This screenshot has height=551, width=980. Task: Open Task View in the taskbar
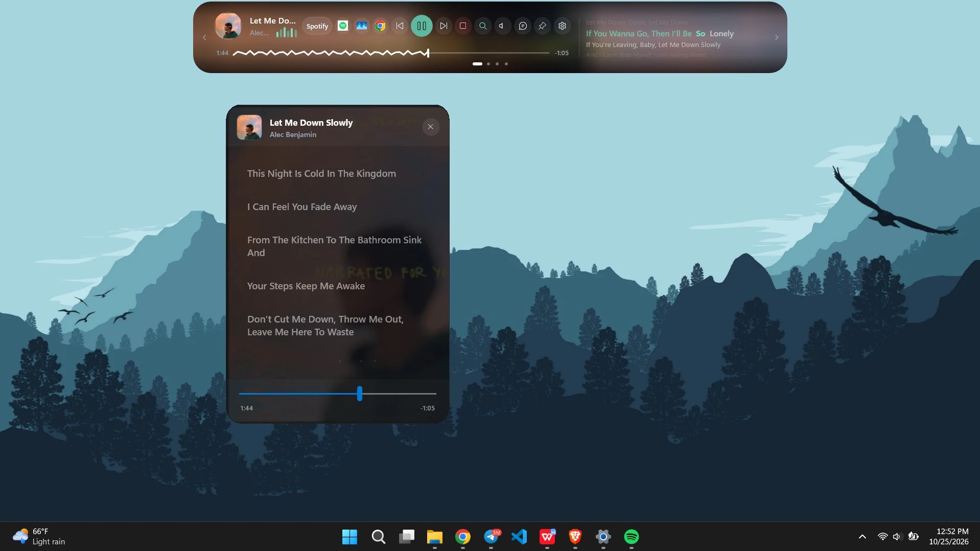(407, 537)
